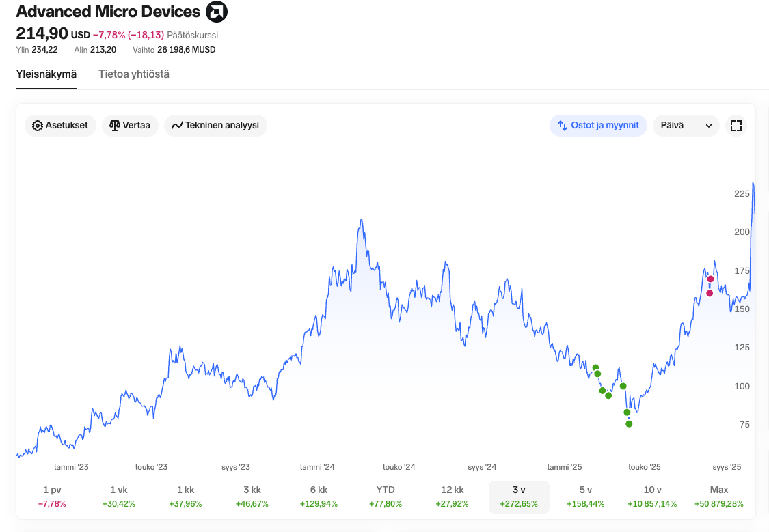This screenshot has height=532, width=769.
Task: Switch to Tietoa yhtiöstä tab
Action: [134, 74]
